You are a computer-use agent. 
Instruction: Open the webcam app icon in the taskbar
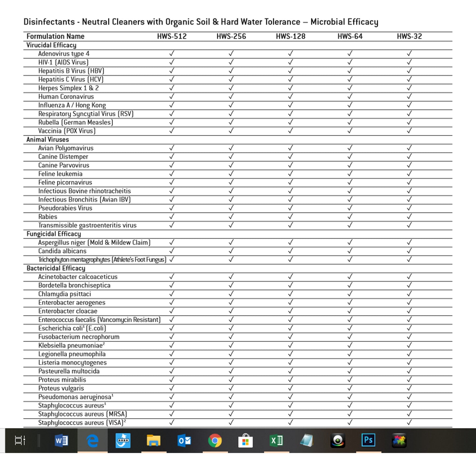coord(338,440)
